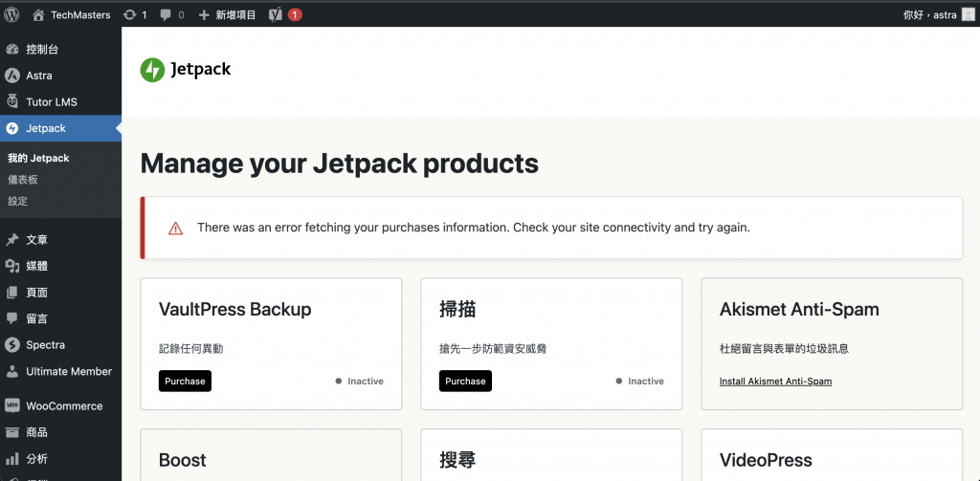Image resolution: width=980 pixels, height=481 pixels.
Task: Open the TechMasters site home icon
Action: (x=38, y=14)
